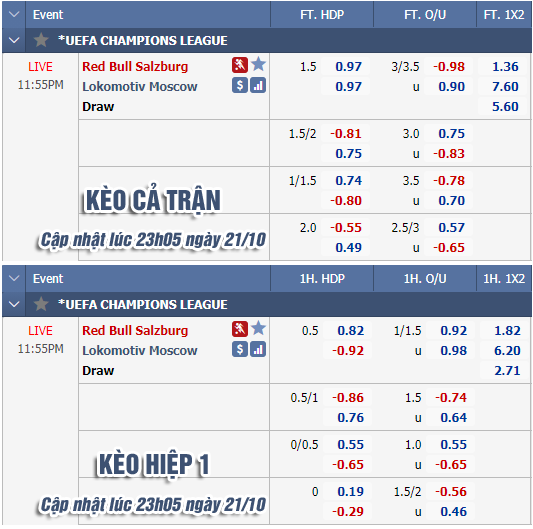Click the dollar icon in full-time table
The height and width of the screenshot is (529, 533).
tap(240, 85)
